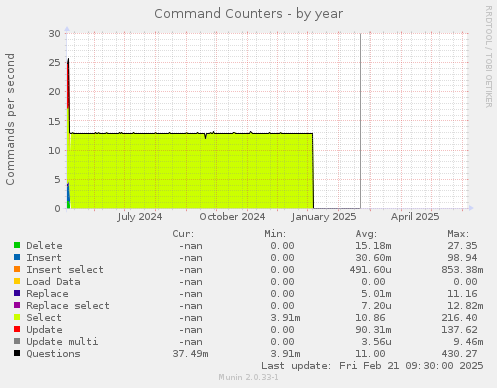This screenshot has width=497, height=388.
Task: Click the red Update spike at graph start
Action: pyautogui.click(x=68, y=85)
